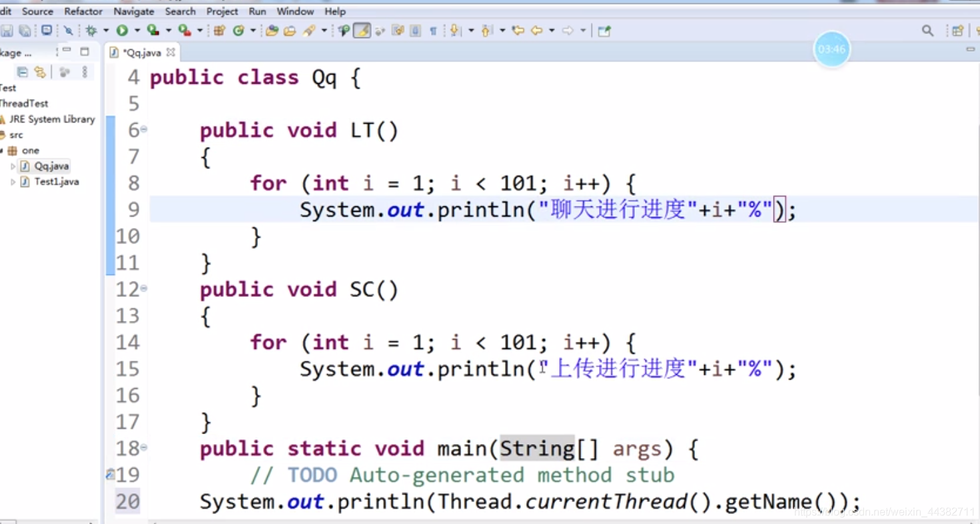Collapse the SC method at line 12
This screenshot has width=980, height=524.
click(144, 288)
